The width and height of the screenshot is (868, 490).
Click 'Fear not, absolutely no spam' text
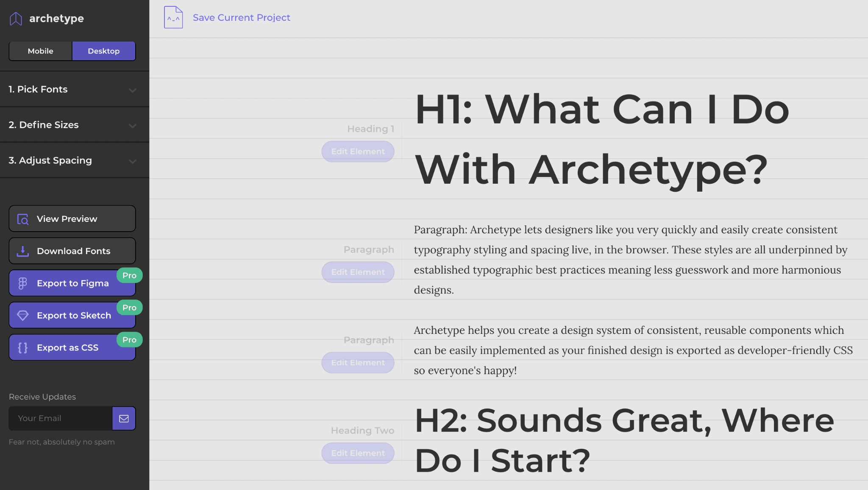point(62,442)
